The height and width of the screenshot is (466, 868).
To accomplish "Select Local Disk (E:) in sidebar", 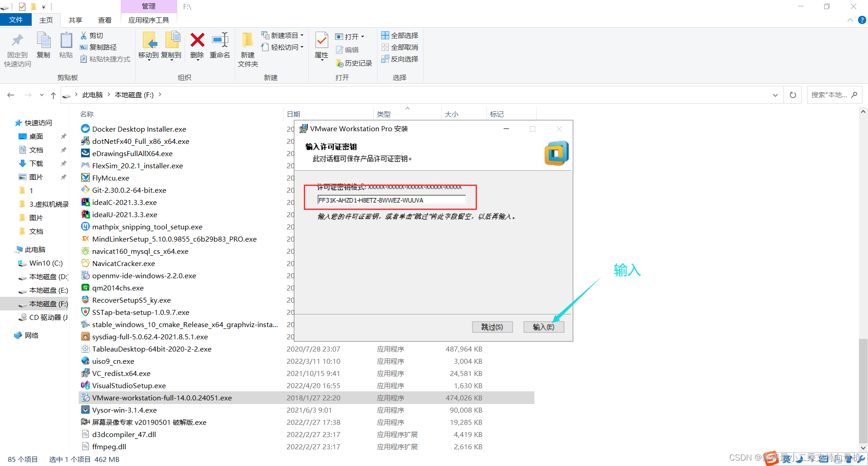I will 48,290.
